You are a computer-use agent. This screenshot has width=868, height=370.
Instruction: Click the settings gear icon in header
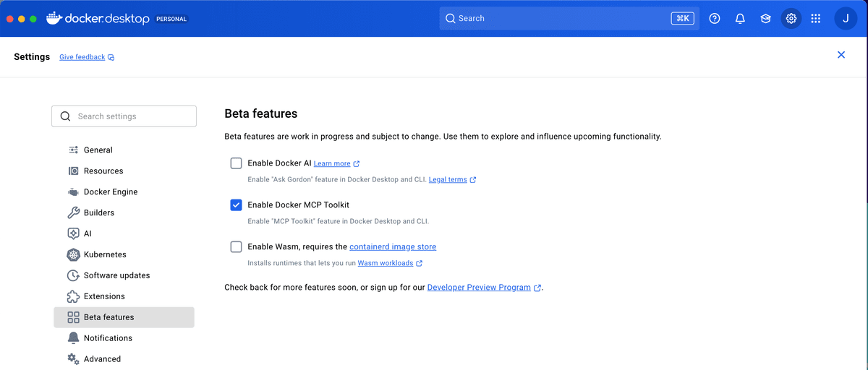[x=791, y=19]
